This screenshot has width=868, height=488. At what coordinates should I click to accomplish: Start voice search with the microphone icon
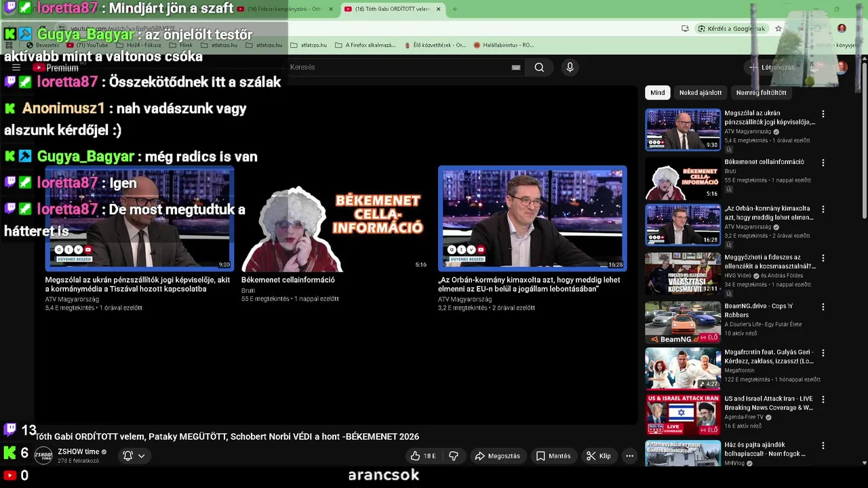tap(570, 67)
